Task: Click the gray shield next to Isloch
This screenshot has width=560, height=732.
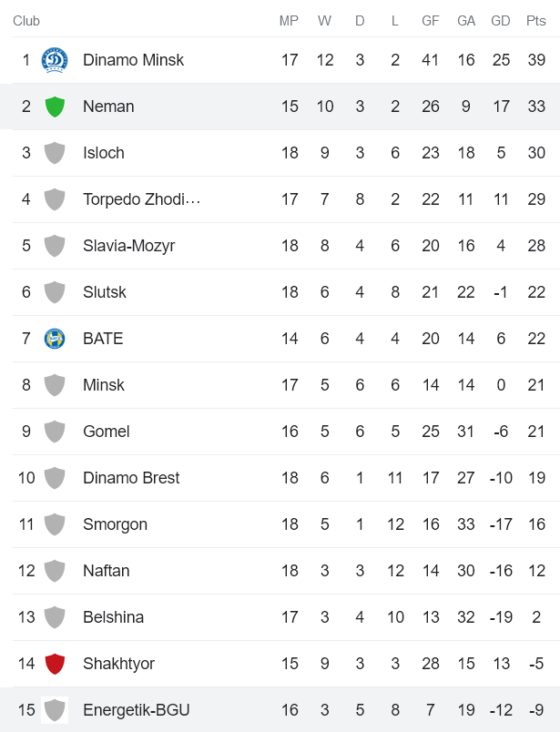Action: pos(55,153)
